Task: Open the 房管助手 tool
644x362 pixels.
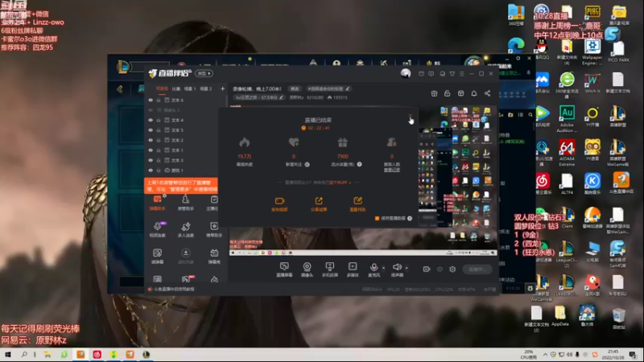Action: [186, 204]
